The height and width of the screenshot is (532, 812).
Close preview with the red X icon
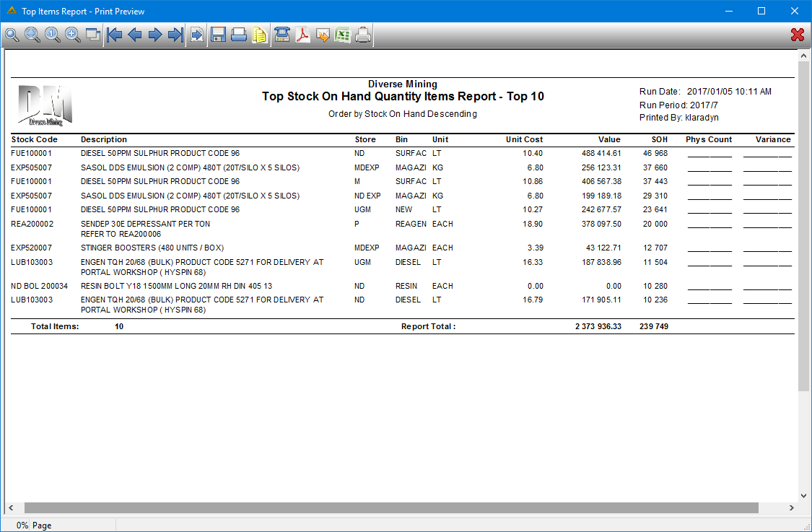pos(798,35)
